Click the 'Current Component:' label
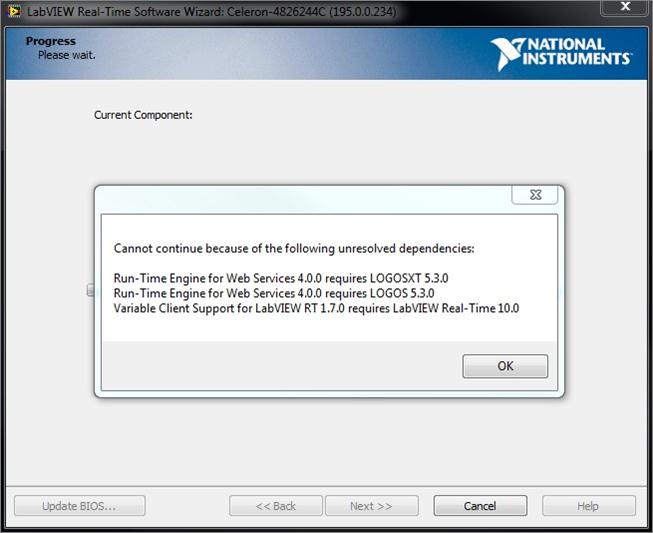This screenshot has width=653, height=533. point(143,115)
